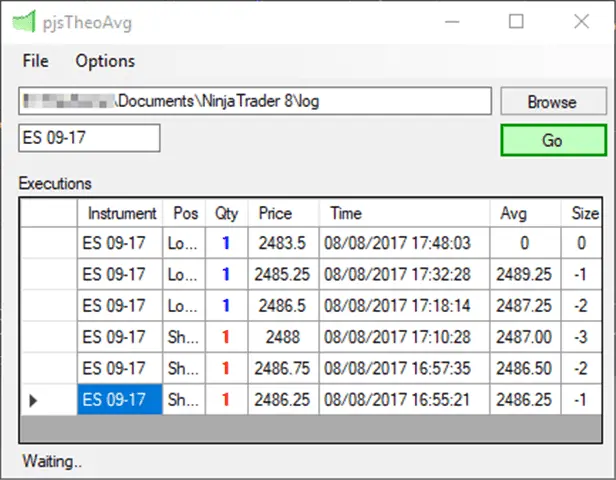This screenshot has height=480, width=616.
Task: Click the Size column header
Action: [581, 213]
